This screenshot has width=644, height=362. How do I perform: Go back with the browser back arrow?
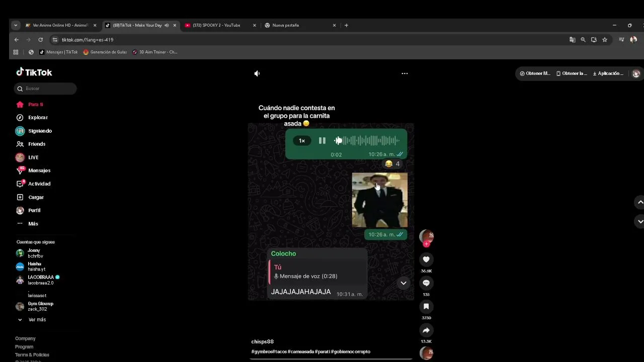17,40
